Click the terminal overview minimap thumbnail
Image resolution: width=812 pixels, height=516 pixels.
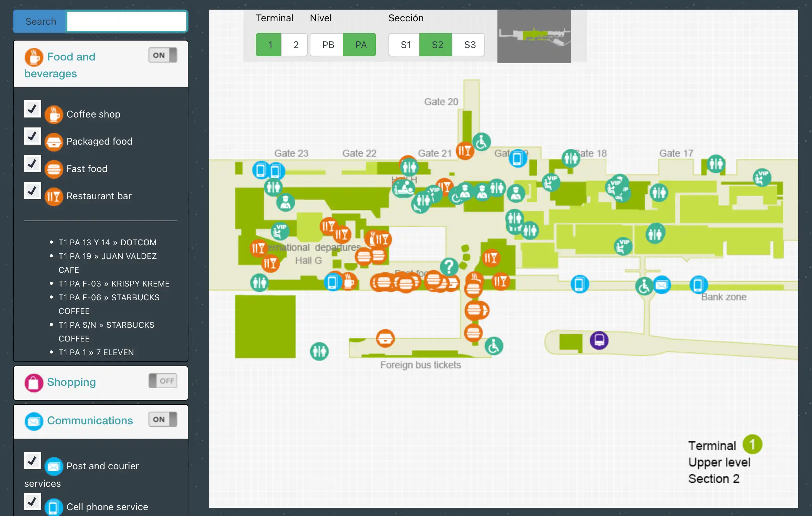pyautogui.click(x=534, y=36)
